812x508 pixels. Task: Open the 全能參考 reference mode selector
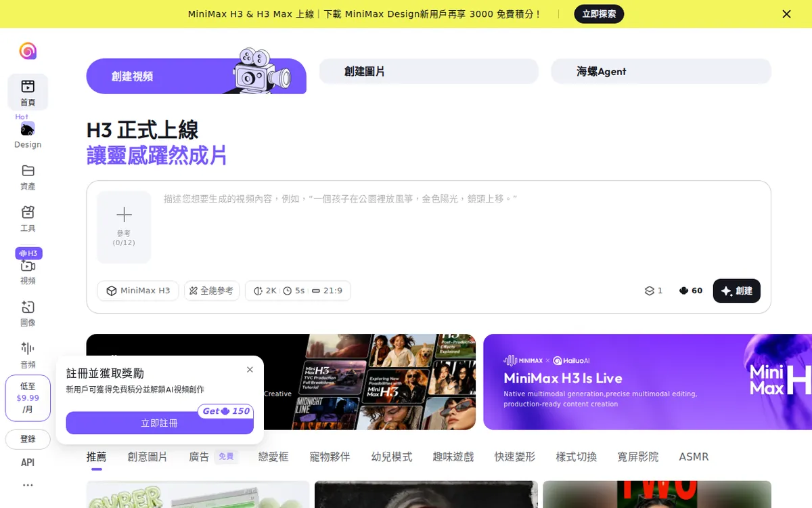click(211, 291)
